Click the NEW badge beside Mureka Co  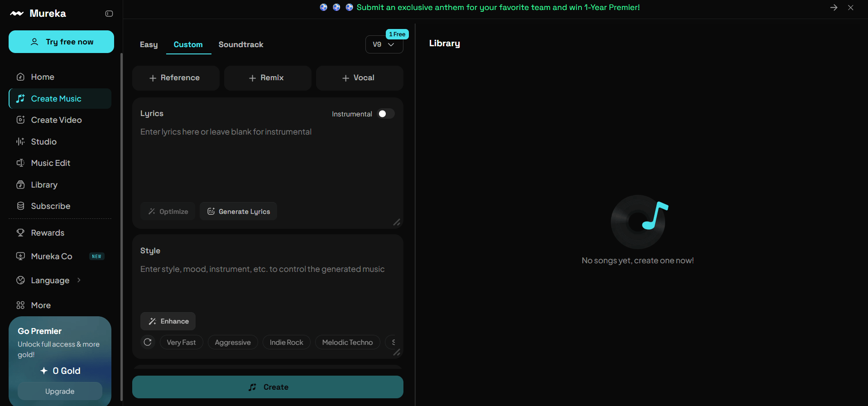coord(97,256)
